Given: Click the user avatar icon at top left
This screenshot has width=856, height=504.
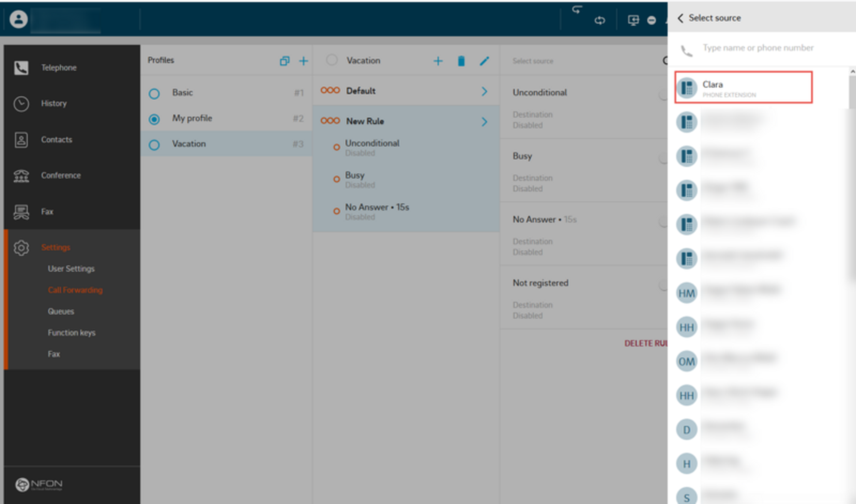Looking at the screenshot, I should coord(18,19).
